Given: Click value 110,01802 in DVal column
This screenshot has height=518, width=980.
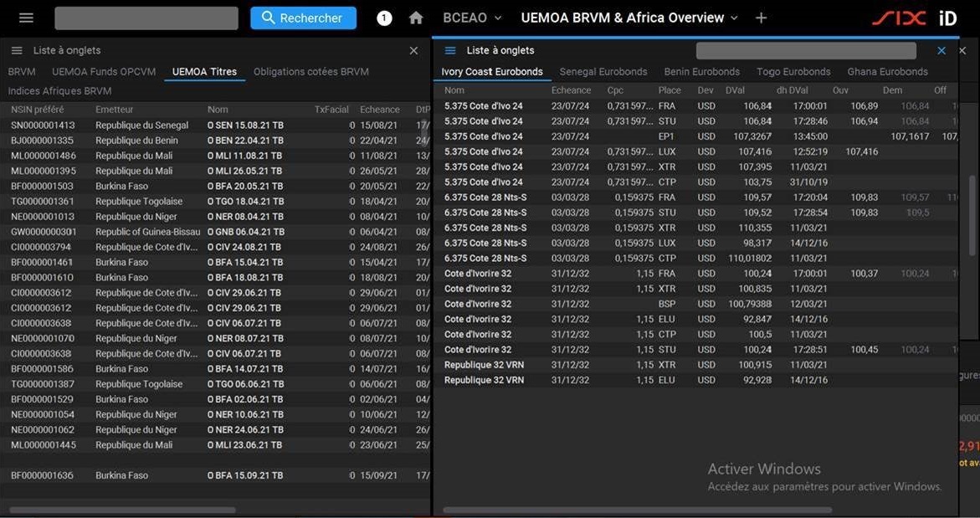Looking at the screenshot, I should 750,258.
